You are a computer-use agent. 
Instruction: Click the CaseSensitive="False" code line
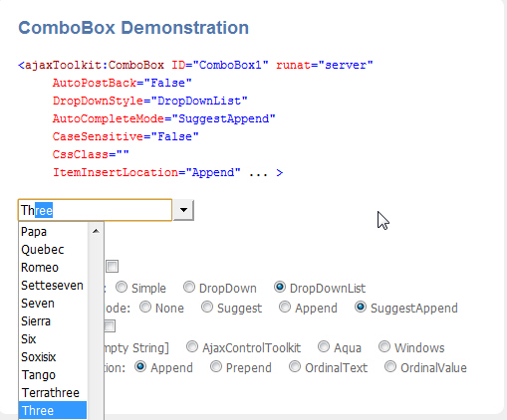coord(126,136)
